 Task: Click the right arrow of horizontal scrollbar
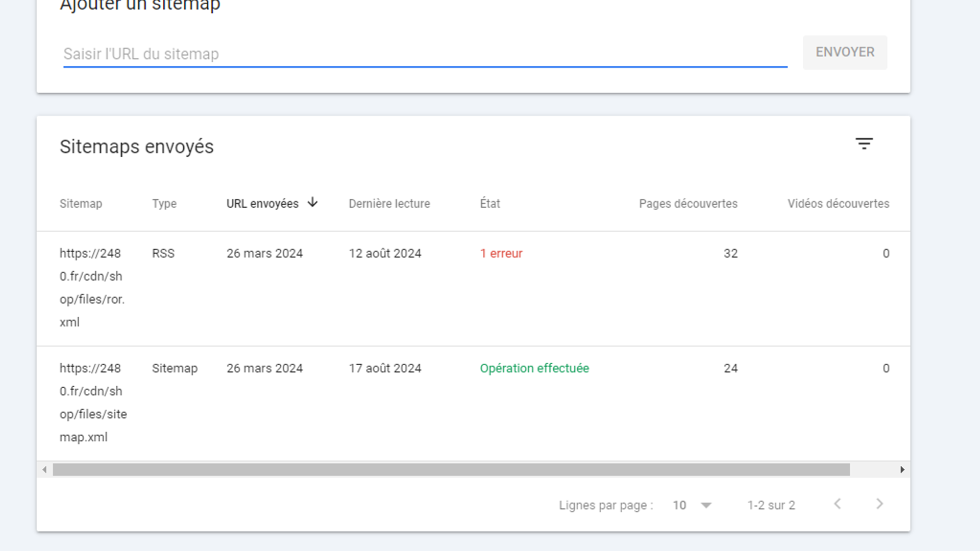902,469
